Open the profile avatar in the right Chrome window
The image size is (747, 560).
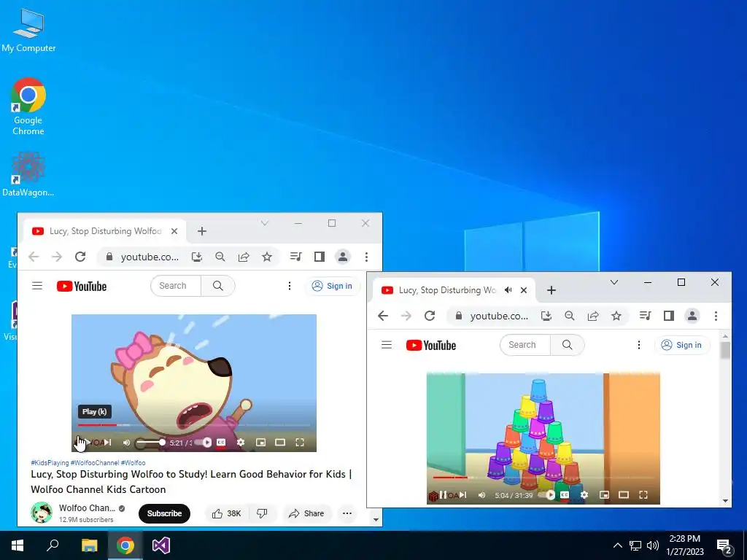[x=692, y=316]
